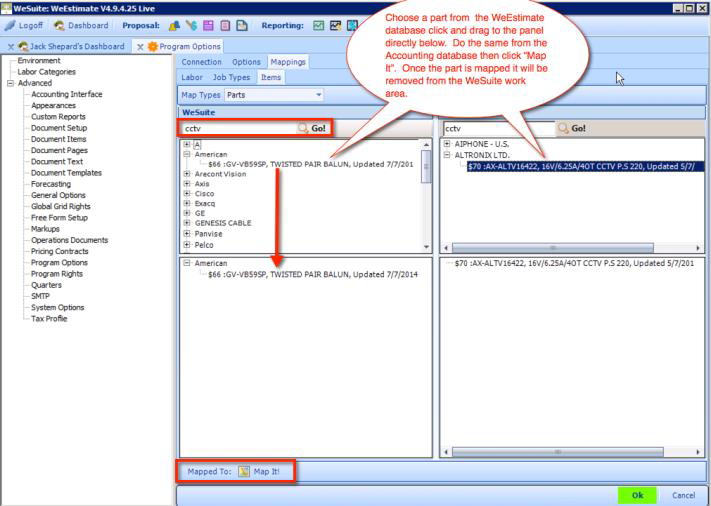The image size is (711, 506).
Task: Expand the A node in the WeSuite tree
Action: point(187,145)
